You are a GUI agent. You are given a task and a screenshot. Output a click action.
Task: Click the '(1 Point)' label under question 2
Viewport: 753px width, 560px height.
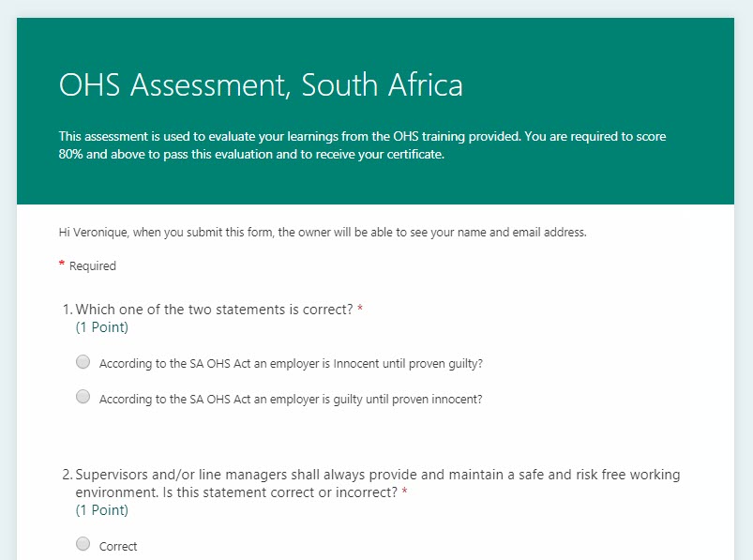point(101,510)
